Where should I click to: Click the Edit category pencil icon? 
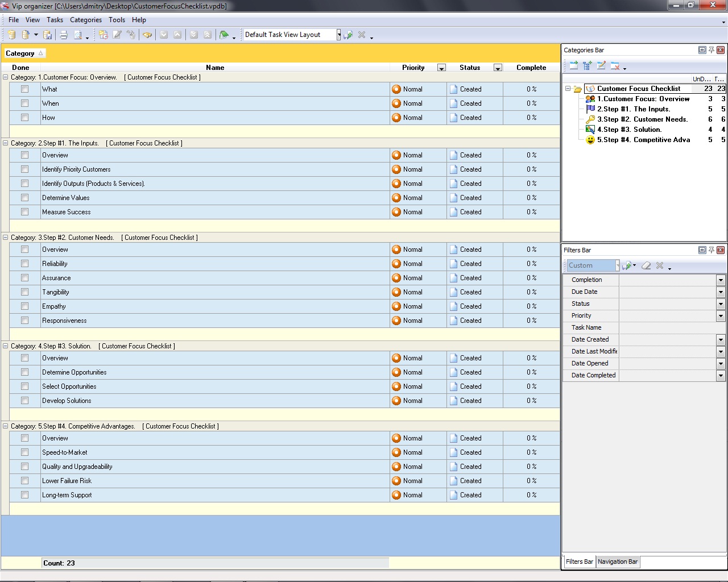click(x=601, y=66)
